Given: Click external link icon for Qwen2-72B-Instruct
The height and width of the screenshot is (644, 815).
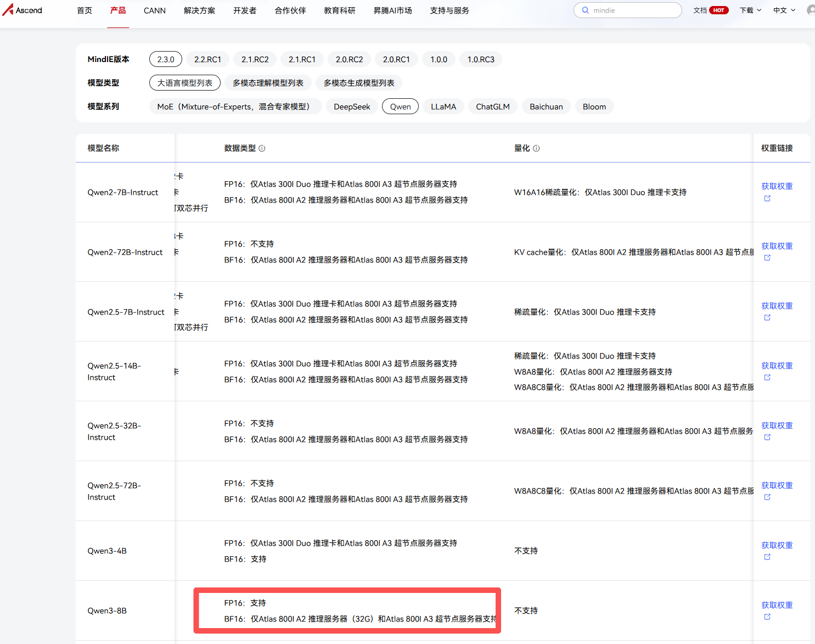Looking at the screenshot, I should click(x=767, y=257).
